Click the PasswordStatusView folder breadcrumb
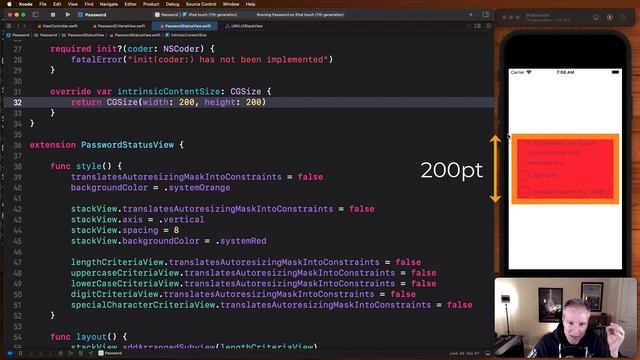 pyautogui.click(x=83, y=35)
